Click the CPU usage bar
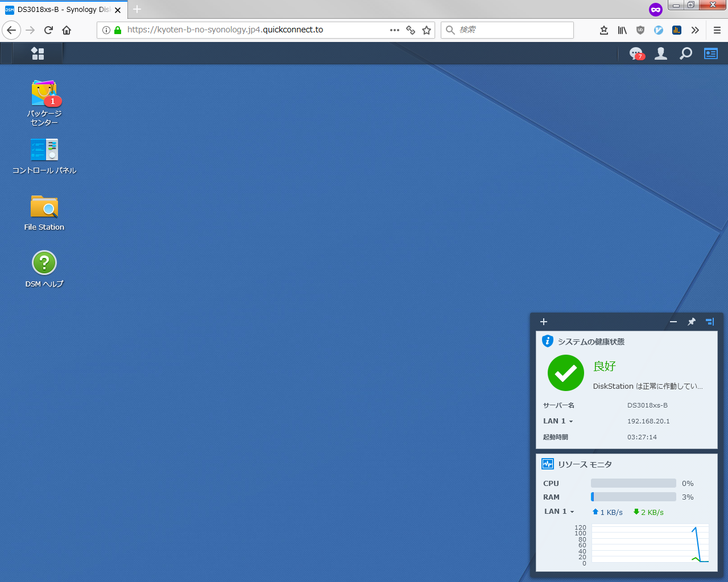This screenshot has width=728, height=582. coord(634,483)
